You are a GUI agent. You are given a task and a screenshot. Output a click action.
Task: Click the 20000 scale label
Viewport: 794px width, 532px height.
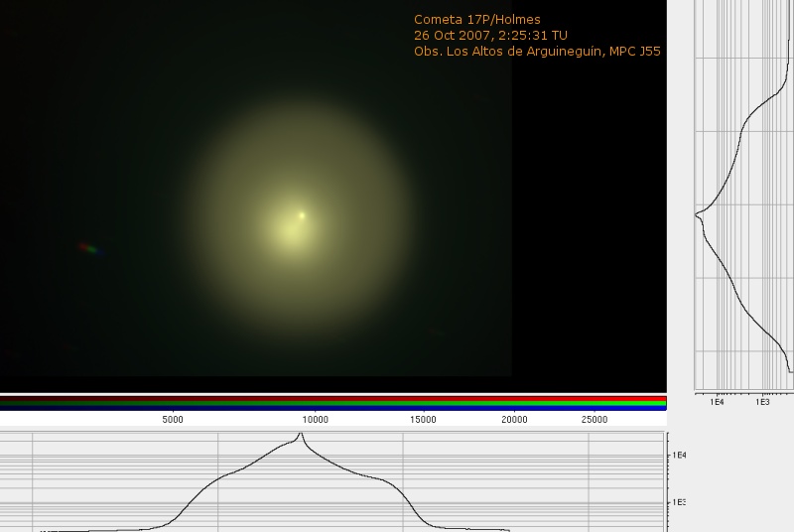tap(514, 420)
